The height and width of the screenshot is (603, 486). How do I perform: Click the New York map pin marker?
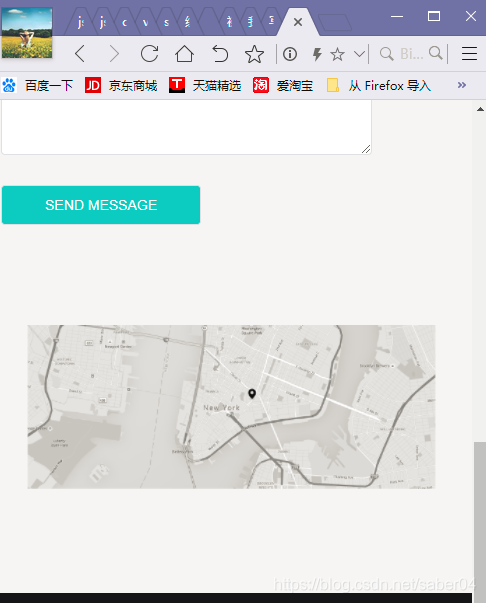click(252, 394)
